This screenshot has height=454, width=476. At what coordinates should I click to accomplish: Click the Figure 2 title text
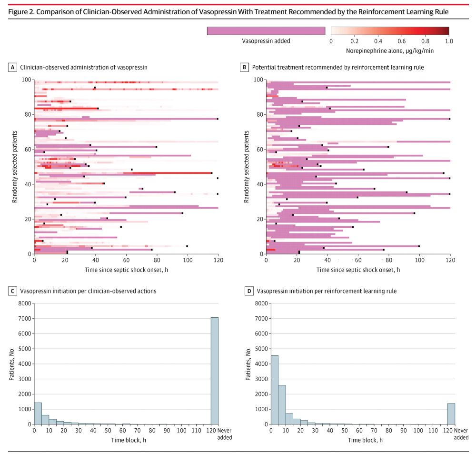pos(228,12)
